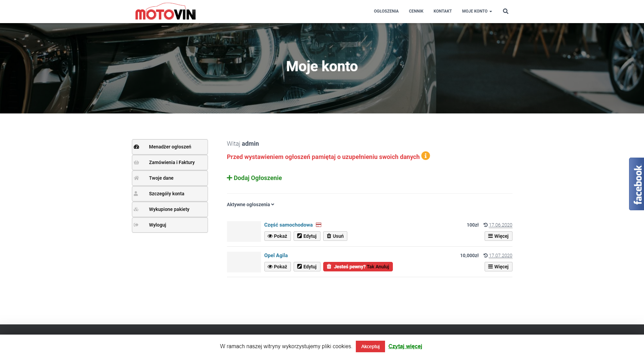Open Więcej options for Opel Agila
Image resolution: width=644 pixels, height=357 pixels.
[x=498, y=267]
